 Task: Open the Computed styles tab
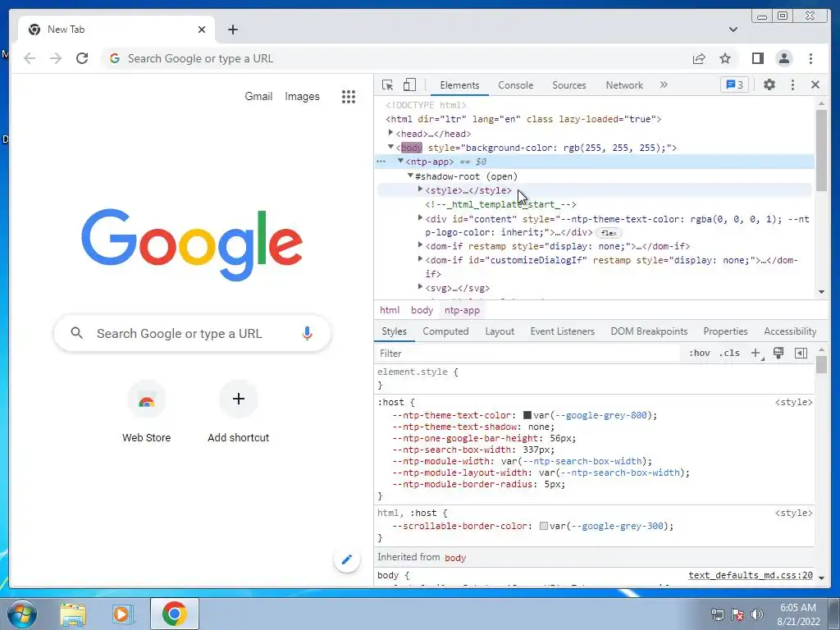[445, 331]
